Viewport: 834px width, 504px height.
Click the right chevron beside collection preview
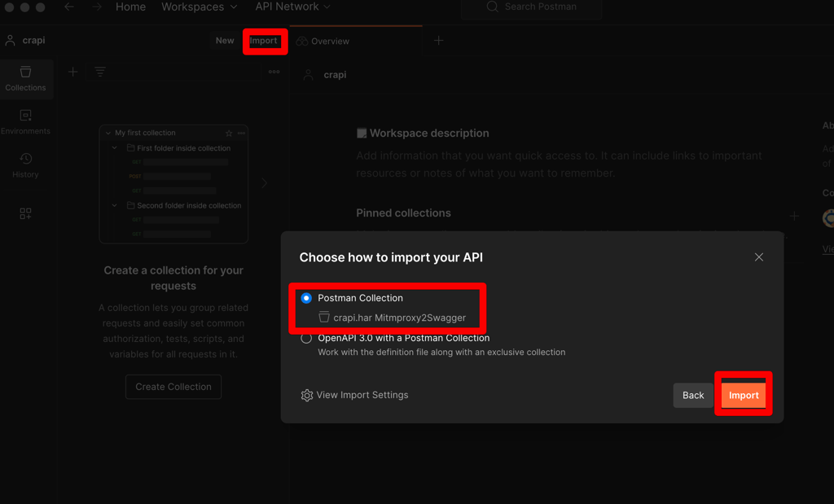[x=265, y=183]
